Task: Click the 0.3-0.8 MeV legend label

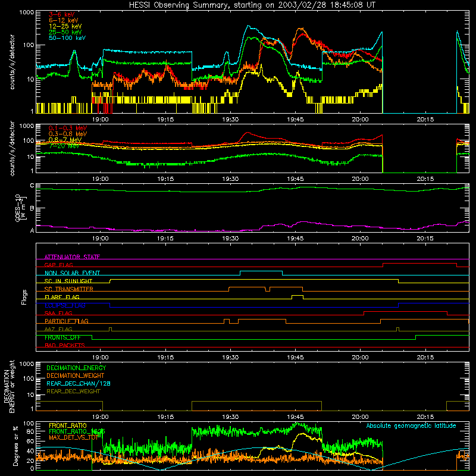Action: [68, 134]
